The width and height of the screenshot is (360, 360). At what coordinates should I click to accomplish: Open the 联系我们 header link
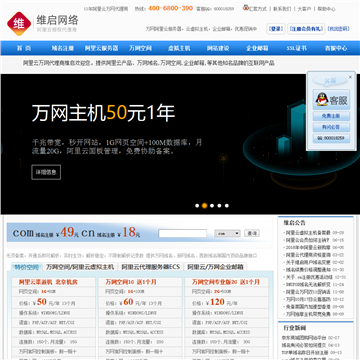click(282, 9)
